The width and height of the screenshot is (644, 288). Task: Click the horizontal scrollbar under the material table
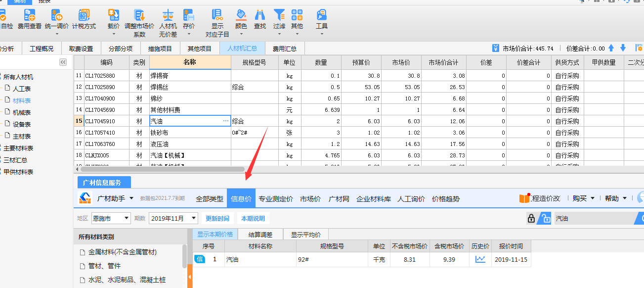(x=162, y=169)
